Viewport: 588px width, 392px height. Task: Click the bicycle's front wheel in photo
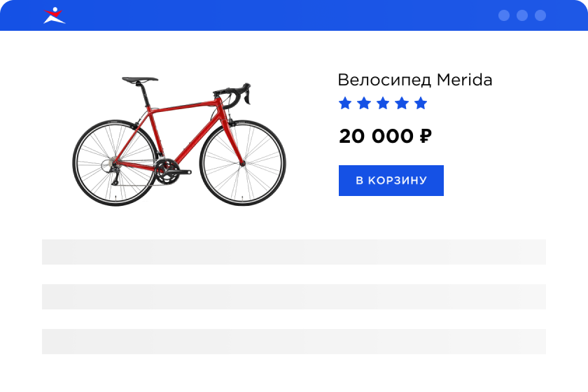tap(242, 162)
